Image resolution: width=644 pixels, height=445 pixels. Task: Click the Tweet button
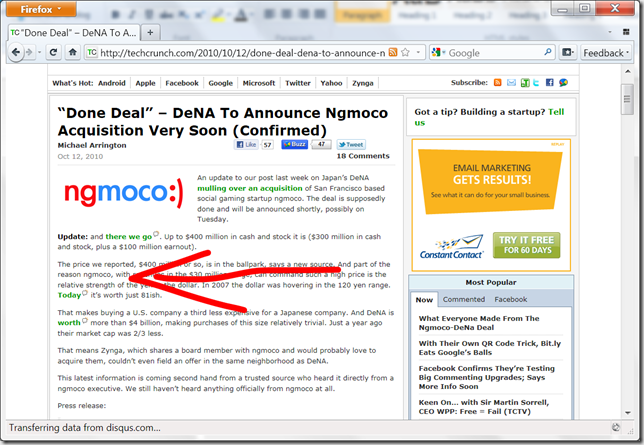point(351,145)
